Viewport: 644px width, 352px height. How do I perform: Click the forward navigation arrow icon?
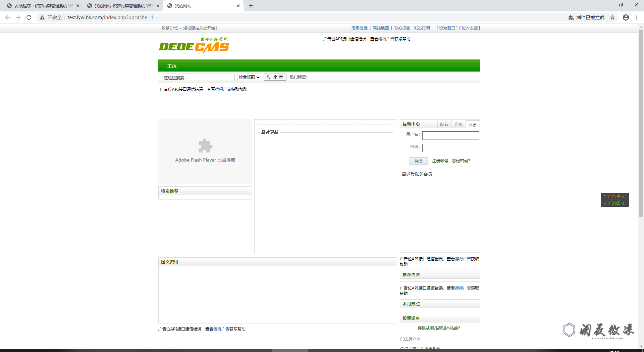[18, 17]
